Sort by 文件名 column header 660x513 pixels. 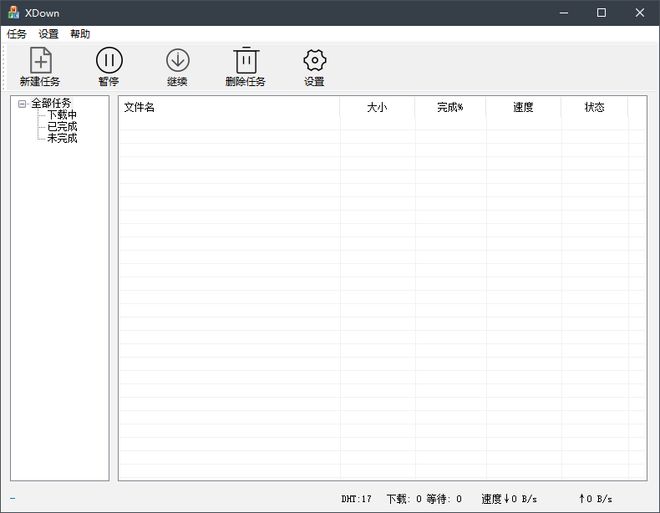click(x=228, y=107)
